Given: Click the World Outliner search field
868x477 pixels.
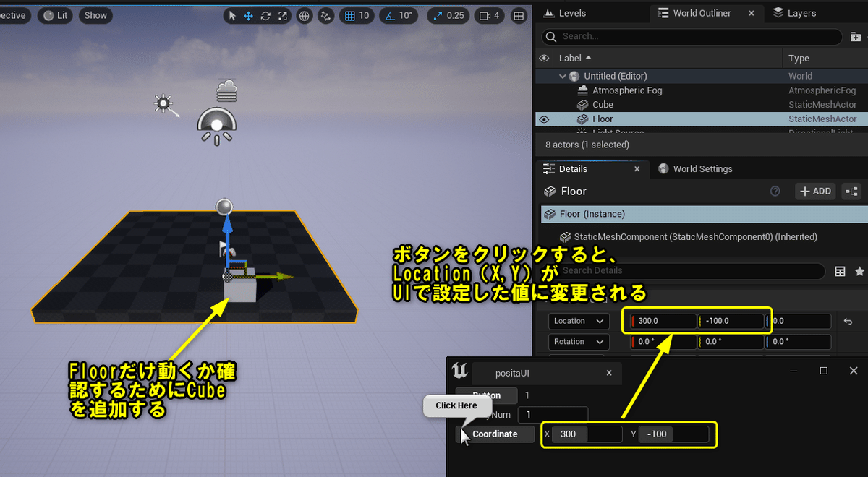Looking at the screenshot, I should [692, 36].
